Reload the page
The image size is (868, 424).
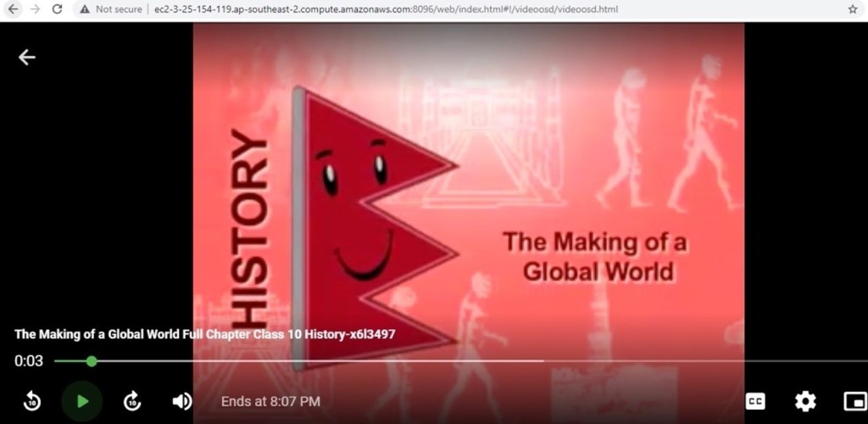point(57,9)
